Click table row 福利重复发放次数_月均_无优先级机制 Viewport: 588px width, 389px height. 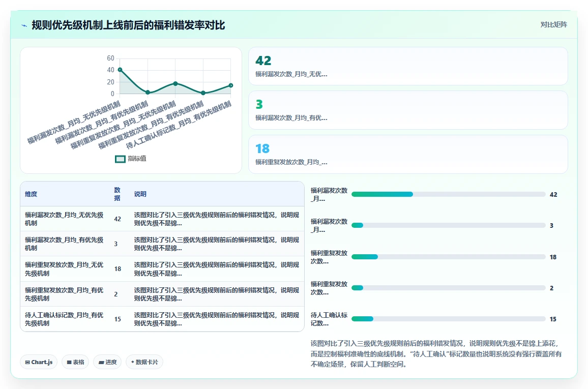coord(162,269)
